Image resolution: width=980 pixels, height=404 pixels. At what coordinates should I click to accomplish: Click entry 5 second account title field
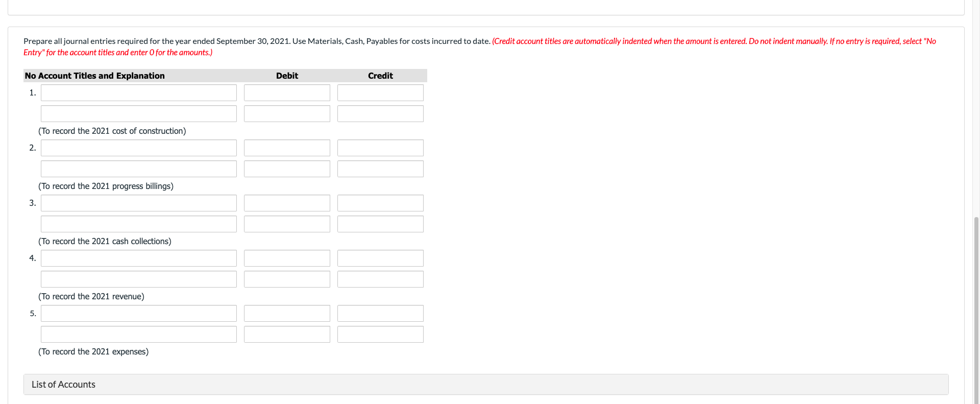tap(139, 334)
